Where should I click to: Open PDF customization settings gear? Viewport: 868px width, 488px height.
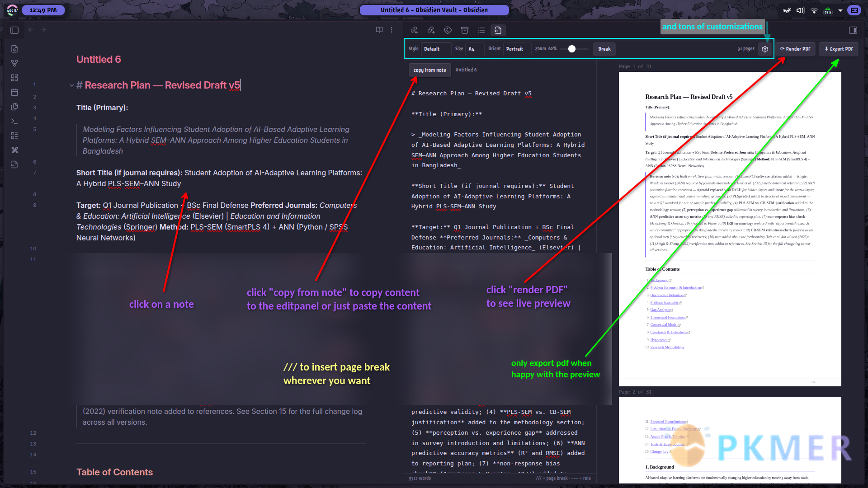pos(765,49)
